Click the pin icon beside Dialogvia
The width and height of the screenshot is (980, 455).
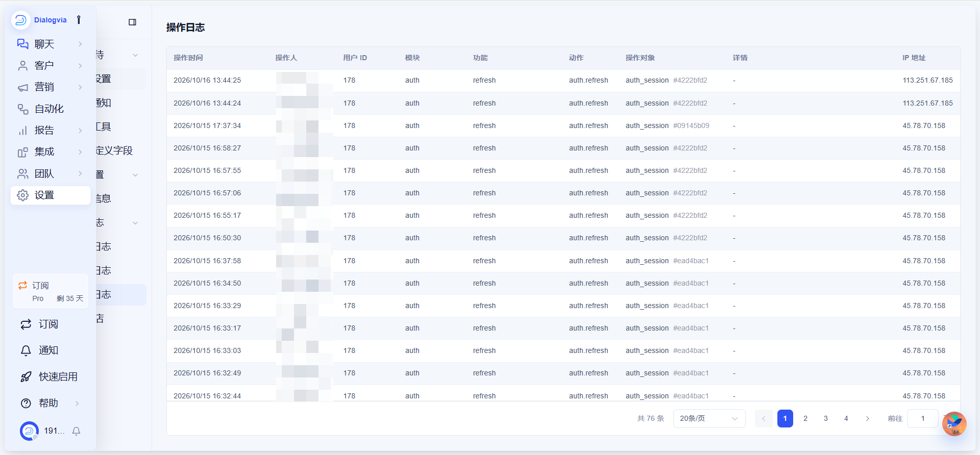click(x=79, y=20)
